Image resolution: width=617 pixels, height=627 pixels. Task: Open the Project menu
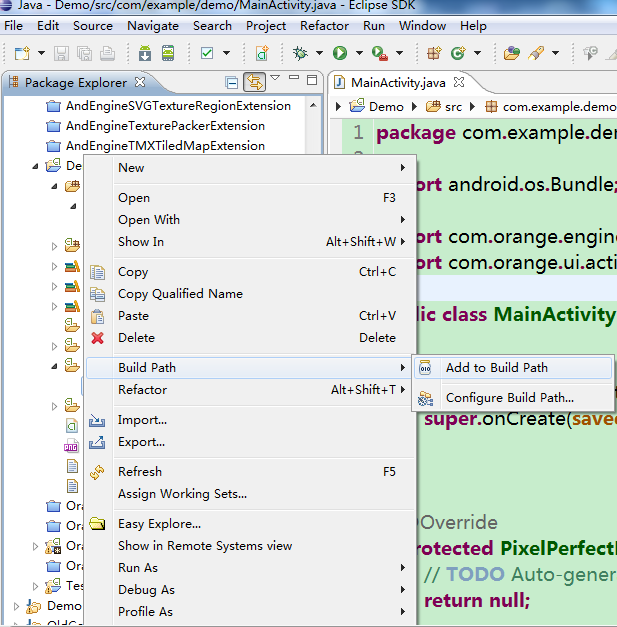(266, 26)
